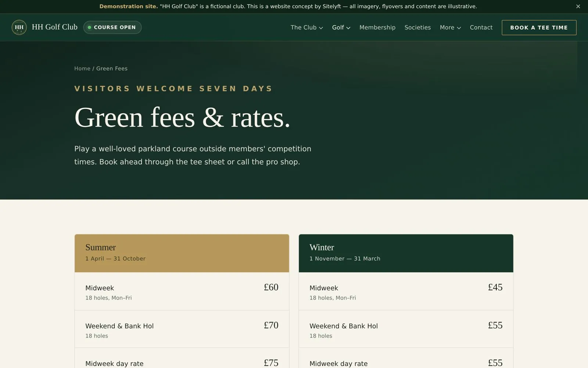The height and width of the screenshot is (368, 588).
Task: Click the Summer Midweek day rate £75 price
Action: [x=271, y=363]
